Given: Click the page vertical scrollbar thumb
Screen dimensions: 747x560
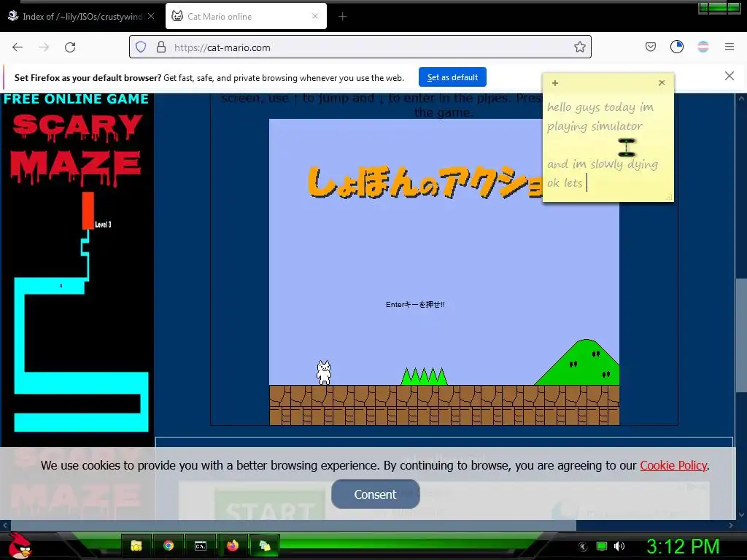Looking at the screenshot, I should 741,335.
